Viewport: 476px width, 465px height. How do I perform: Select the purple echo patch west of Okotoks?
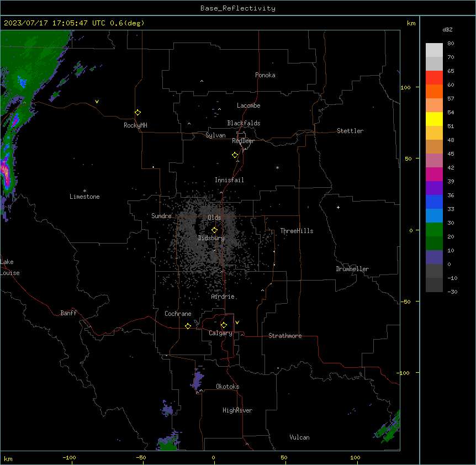[198, 379]
